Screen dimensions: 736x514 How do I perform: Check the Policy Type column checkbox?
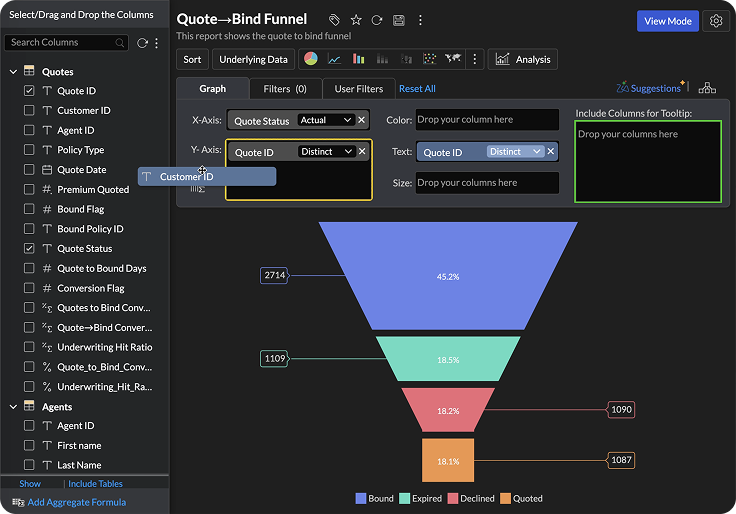coord(30,150)
